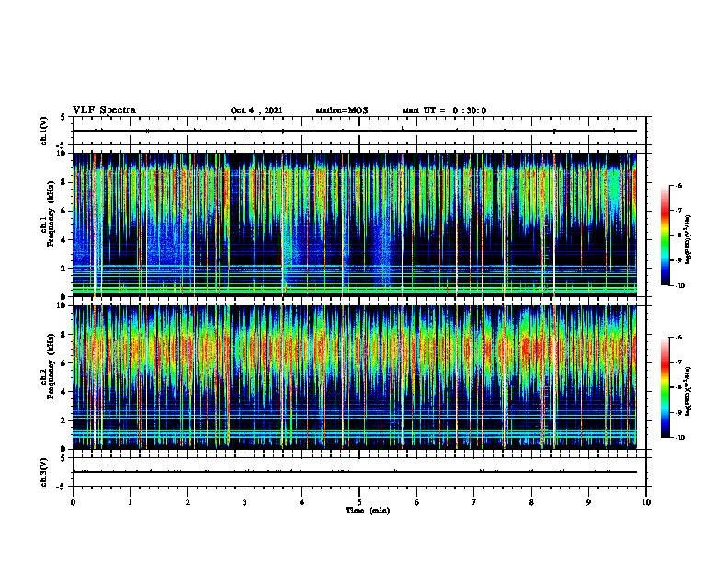Image resolution: width=728 pixels, height=563 pixels.
Task: Click the "-6" label on ch.1 color bar
Action: [x=678, y=185]
